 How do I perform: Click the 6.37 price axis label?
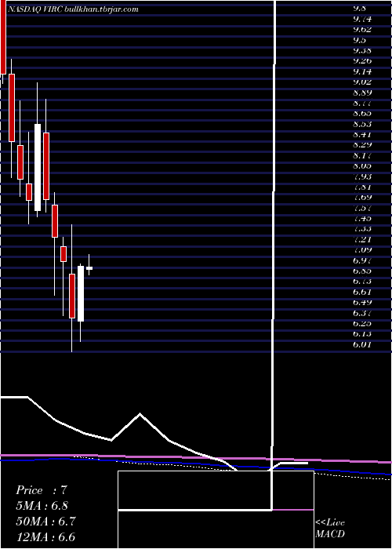tap(362, 313)
